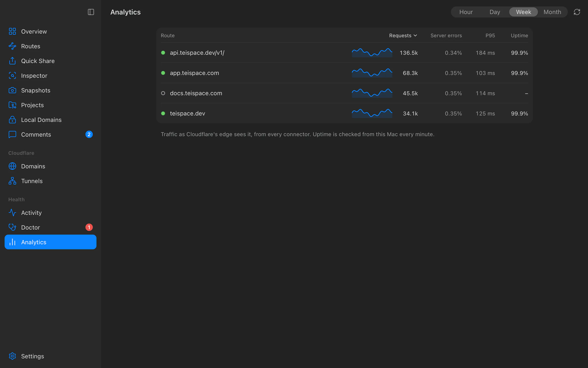Click the Comments badge showing 2
This screenshot has width=588, height=368.
click(x=89, y=134)
